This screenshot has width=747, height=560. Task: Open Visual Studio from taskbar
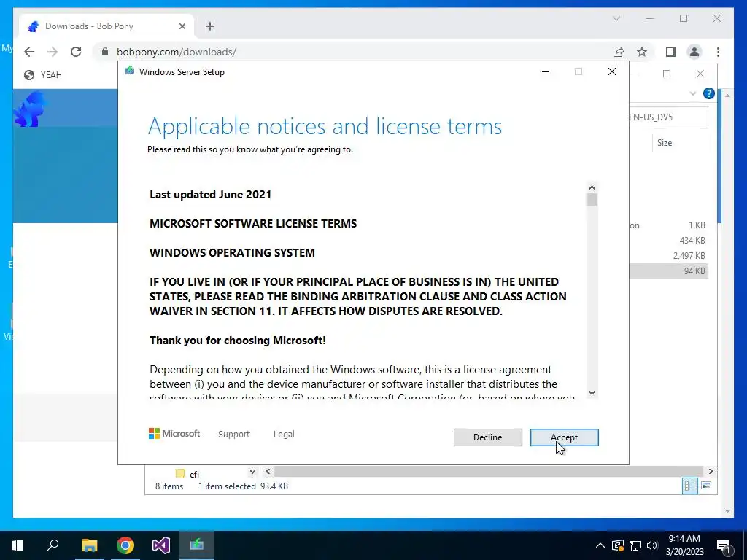coord(161,545)
